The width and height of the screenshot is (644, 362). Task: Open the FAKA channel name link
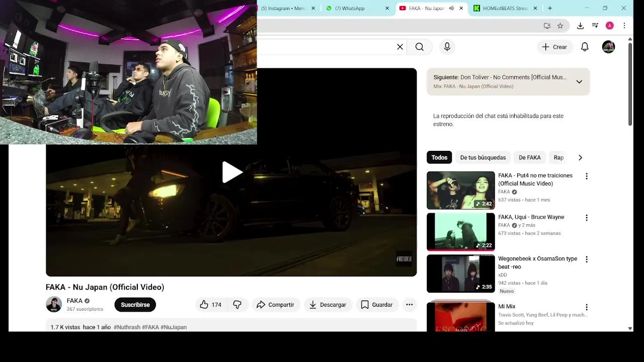74,301
